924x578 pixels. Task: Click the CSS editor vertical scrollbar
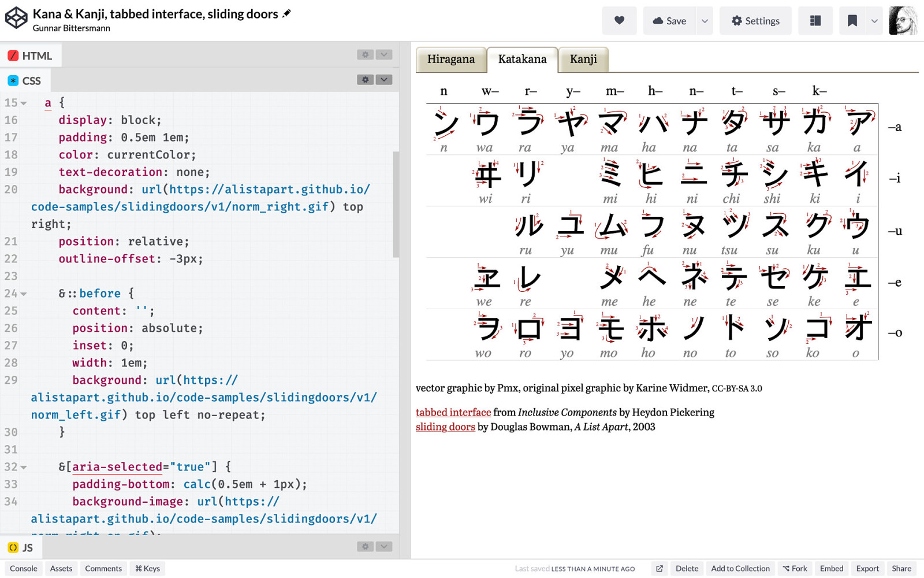coord(396,204)
